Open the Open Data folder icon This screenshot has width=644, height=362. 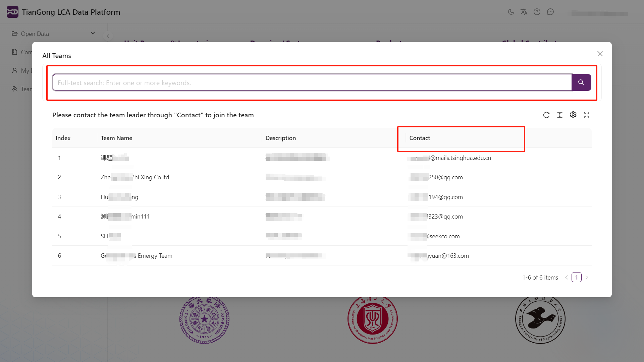pos(14,34)
